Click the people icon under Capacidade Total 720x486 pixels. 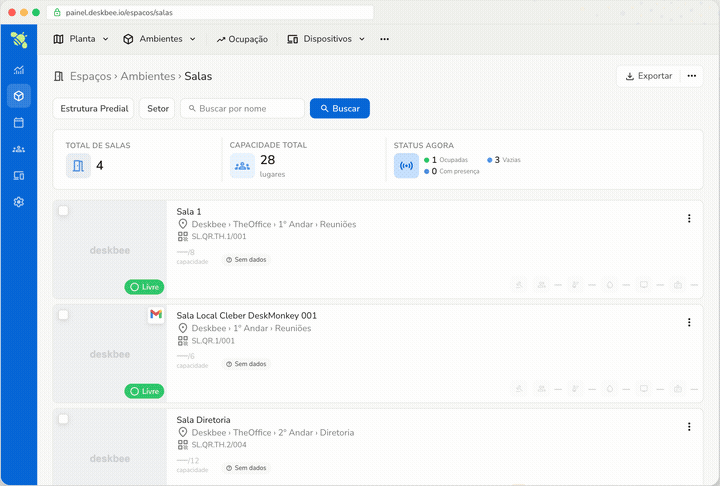coord(242,166)
